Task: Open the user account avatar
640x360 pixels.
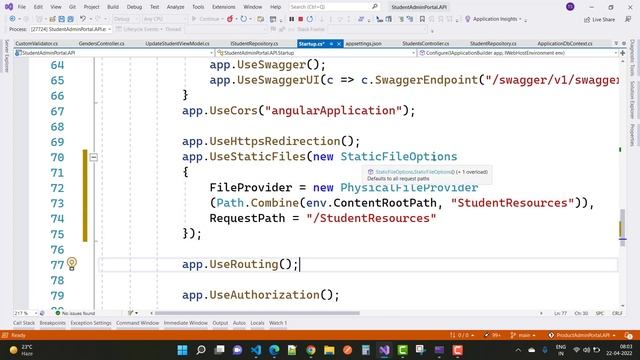Action: 570,7
